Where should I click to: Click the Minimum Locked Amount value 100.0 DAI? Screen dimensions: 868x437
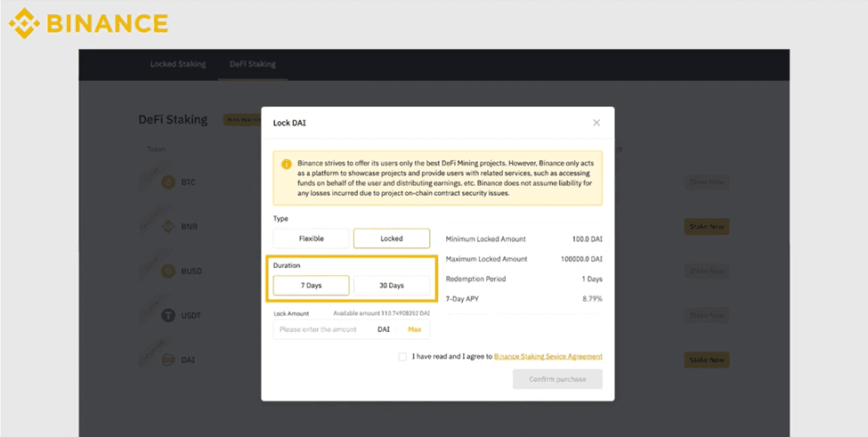[x=588, y=239]
